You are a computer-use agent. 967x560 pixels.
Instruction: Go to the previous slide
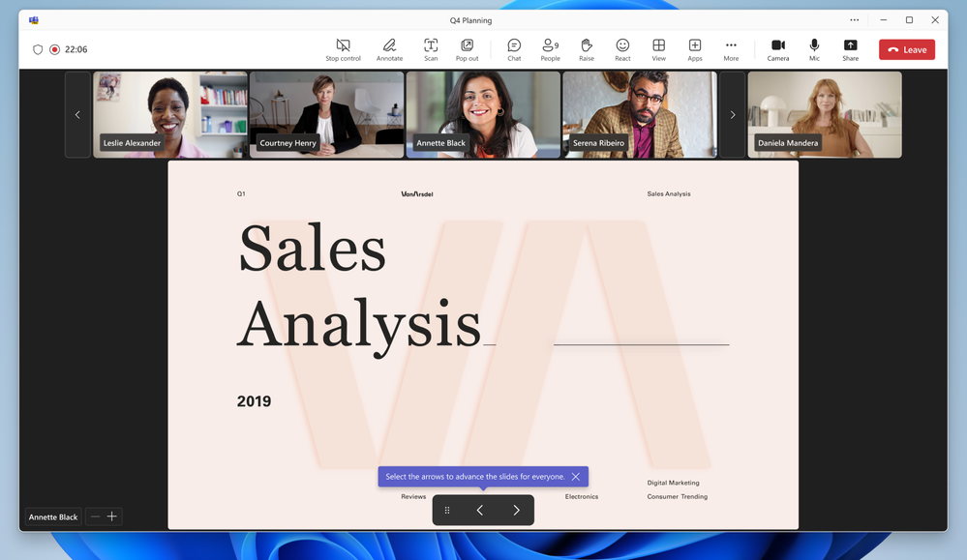[480, 510]
